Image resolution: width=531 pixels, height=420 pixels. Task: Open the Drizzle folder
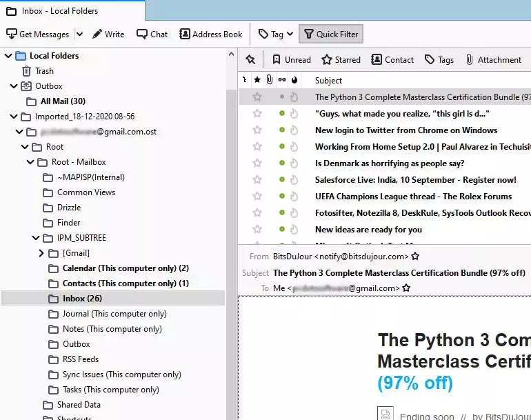(x=69, y=208)
